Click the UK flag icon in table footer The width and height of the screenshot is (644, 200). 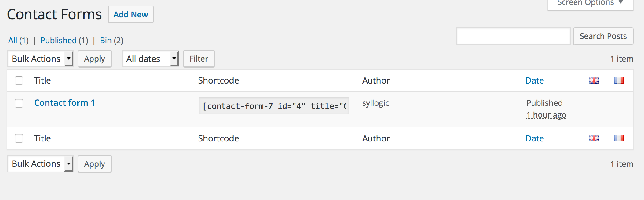594,138
